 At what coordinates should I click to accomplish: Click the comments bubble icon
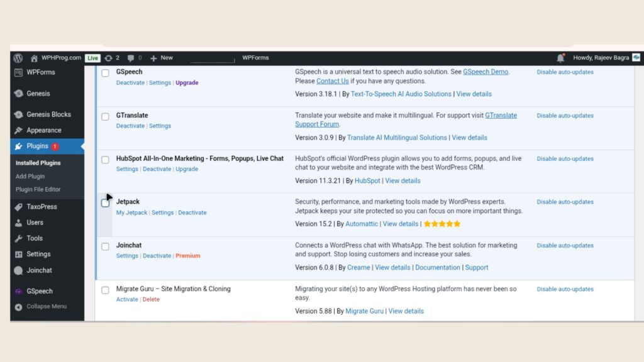pyautogui.click(x=131, y=58)
